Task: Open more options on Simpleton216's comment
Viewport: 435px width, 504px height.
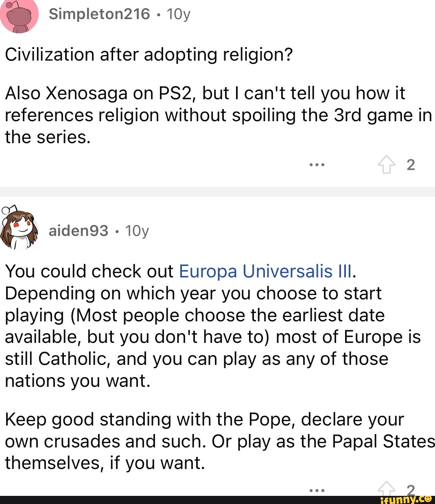Action: 317,165
